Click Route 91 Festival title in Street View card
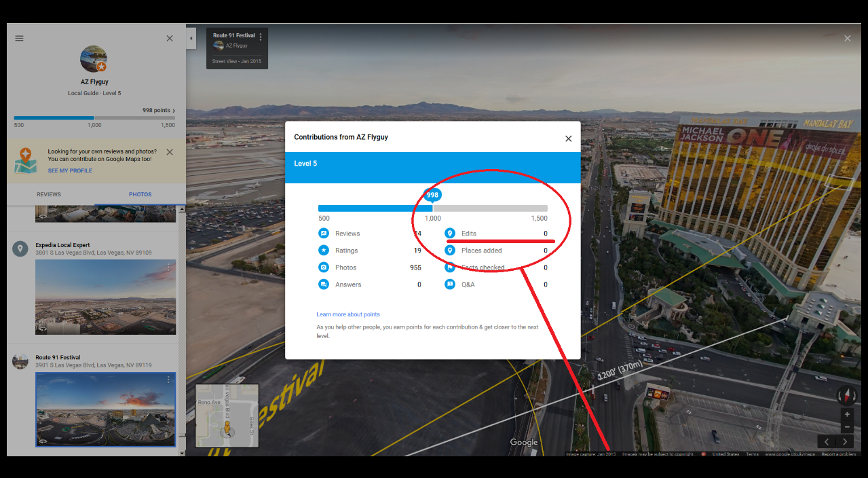 (234, 35)
